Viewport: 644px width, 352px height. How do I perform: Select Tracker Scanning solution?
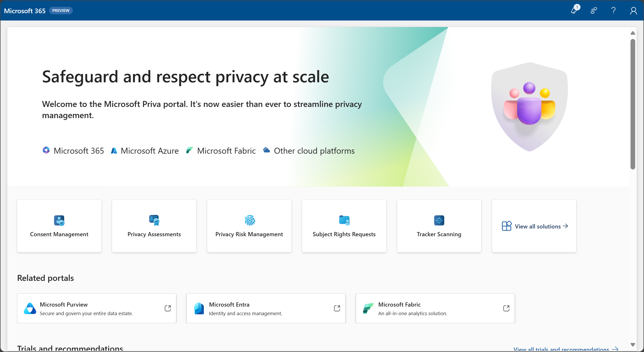pos(438,226)
